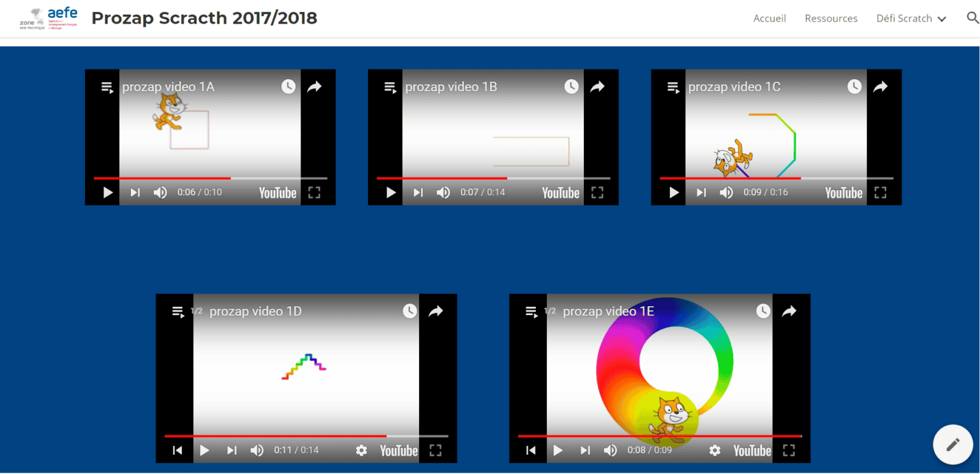Expand the playlist panel on video 1E
This screenshot has width=980, height=474.
tap(531, 311)
